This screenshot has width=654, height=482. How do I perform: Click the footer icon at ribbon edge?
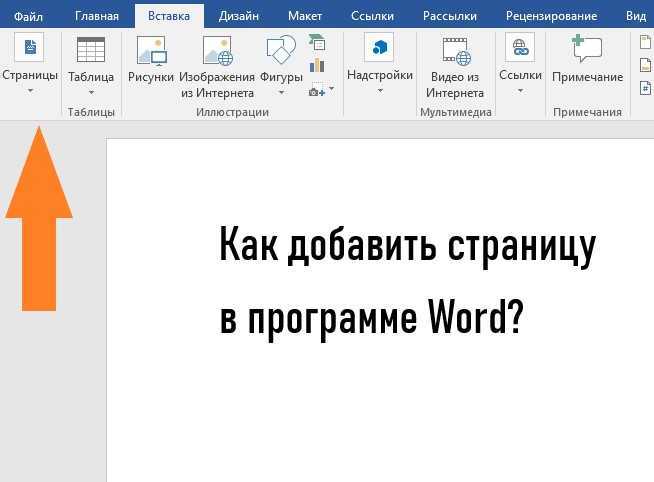646,65
